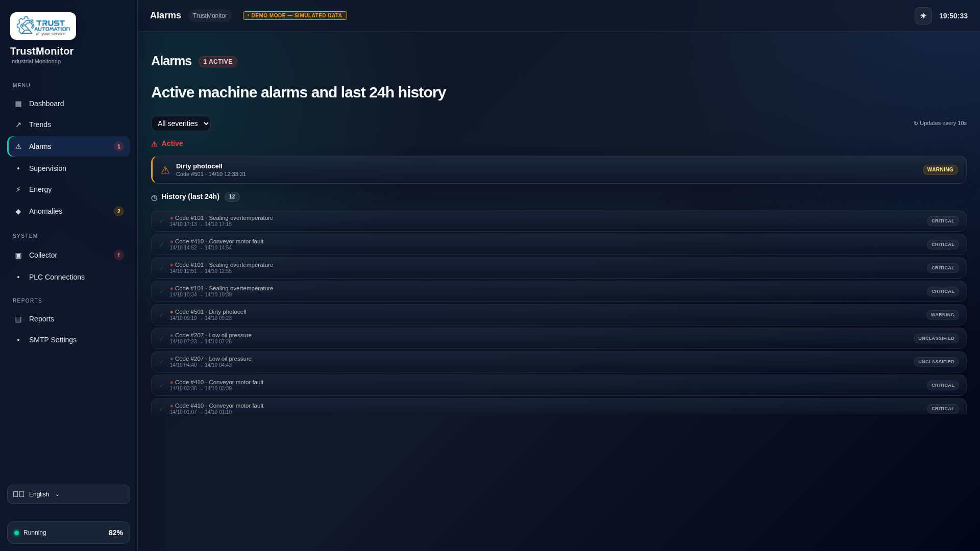Click the red Active section alert icon
The height and width of the screenshot is (551, 980).
[x=154, y=144]
